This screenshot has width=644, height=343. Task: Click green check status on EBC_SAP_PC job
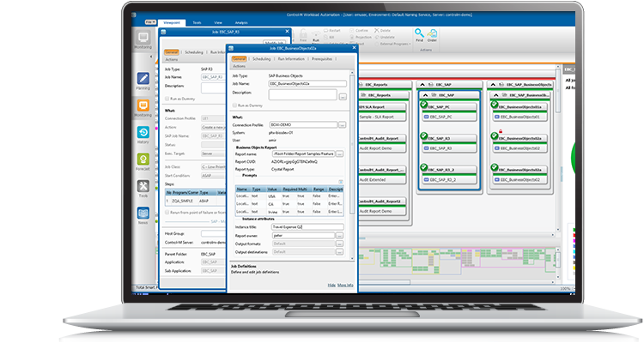tap(424, 105)
